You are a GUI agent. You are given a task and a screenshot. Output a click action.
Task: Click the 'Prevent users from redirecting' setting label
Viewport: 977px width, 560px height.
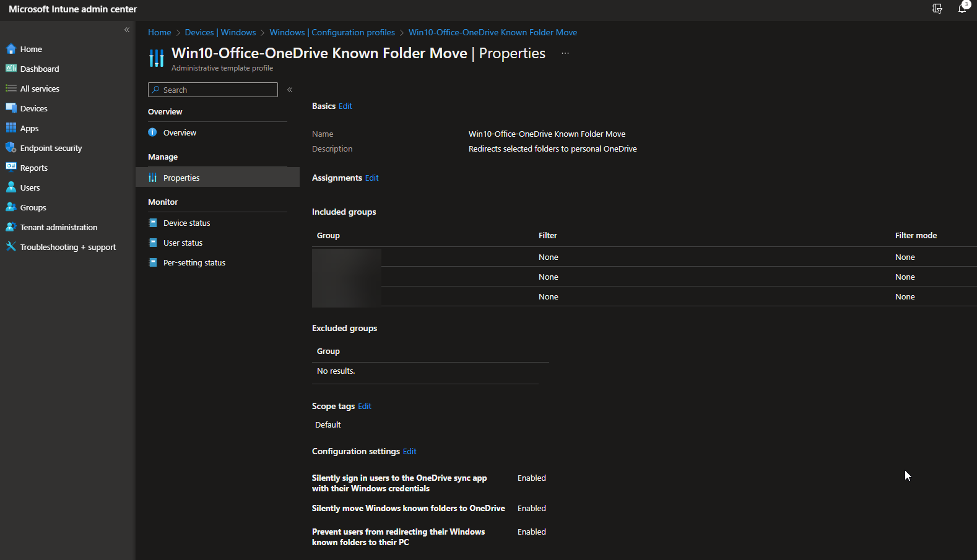tap(398, 536)
